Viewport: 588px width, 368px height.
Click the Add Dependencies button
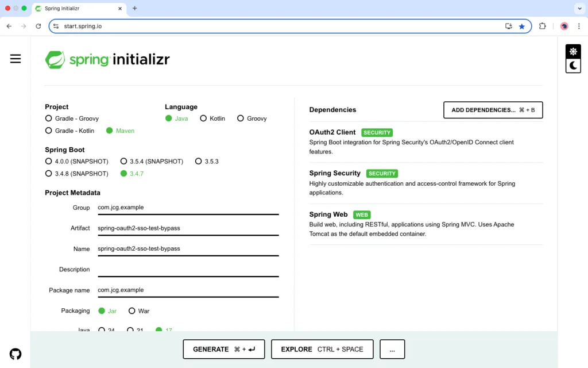click(x=493, y=110)
